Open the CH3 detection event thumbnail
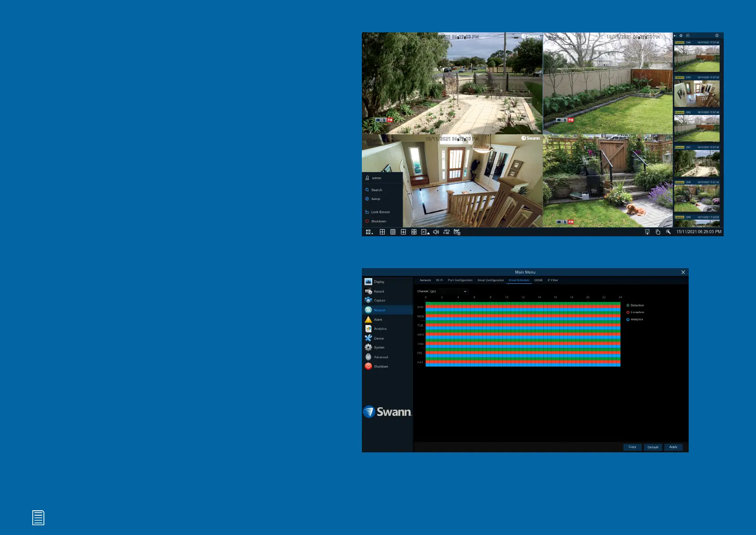Screen dimensions: 756x535 pos(696,93)
